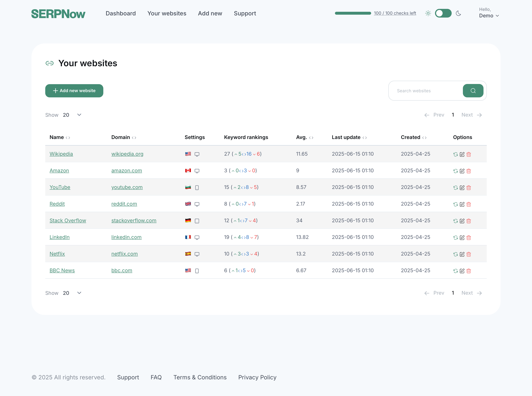Visit the stackoverflow.com domain link
Viewport: 532px width, 396px height.
(134, 220)
